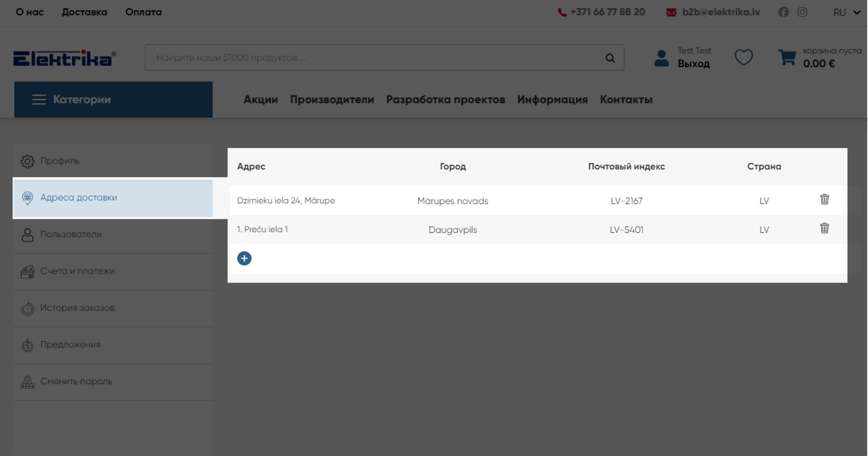The width and height of the screenshot is (868, 456).
Task: Click the b2b@elektrika.lv email link
Action: click(x=721, y=12)
